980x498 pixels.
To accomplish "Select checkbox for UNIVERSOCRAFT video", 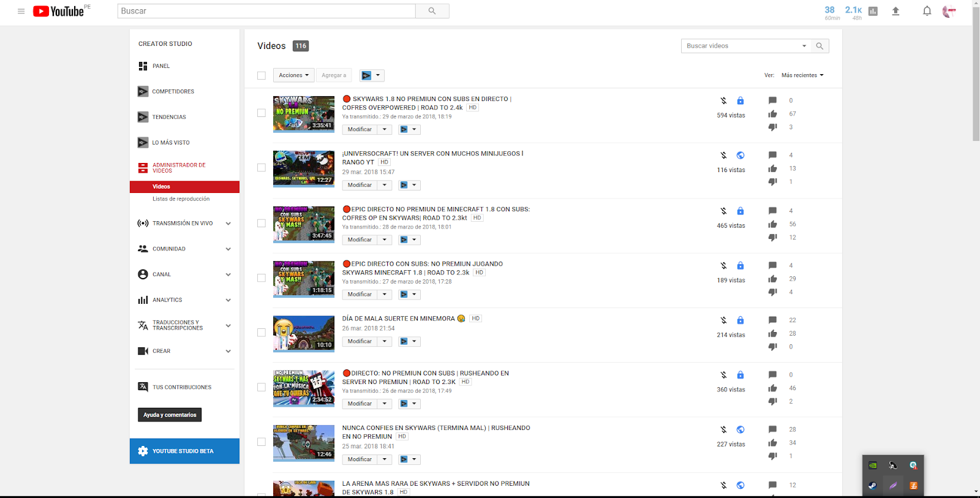I will point(262,168).
